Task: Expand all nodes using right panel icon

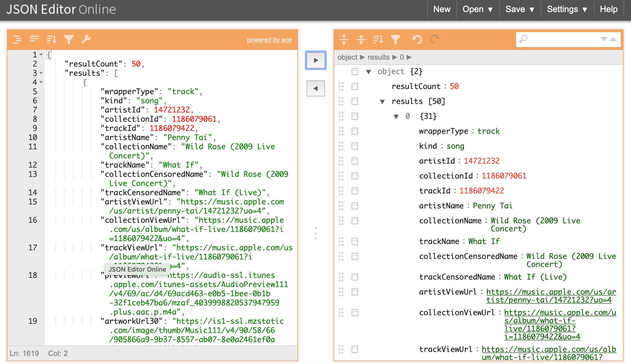Action: (x=344, y=39)
